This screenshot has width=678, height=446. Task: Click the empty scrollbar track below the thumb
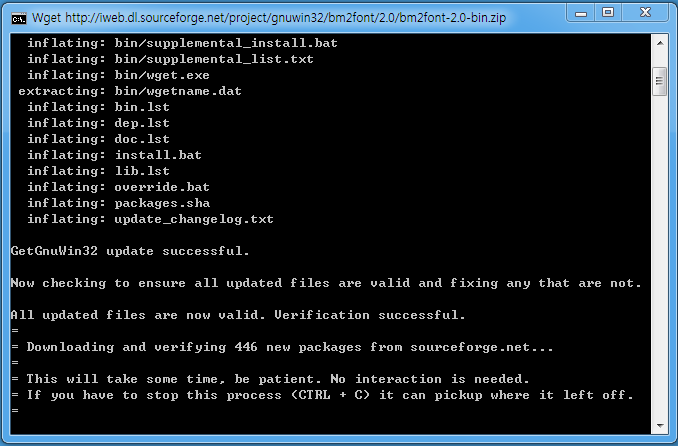[660, 255]
